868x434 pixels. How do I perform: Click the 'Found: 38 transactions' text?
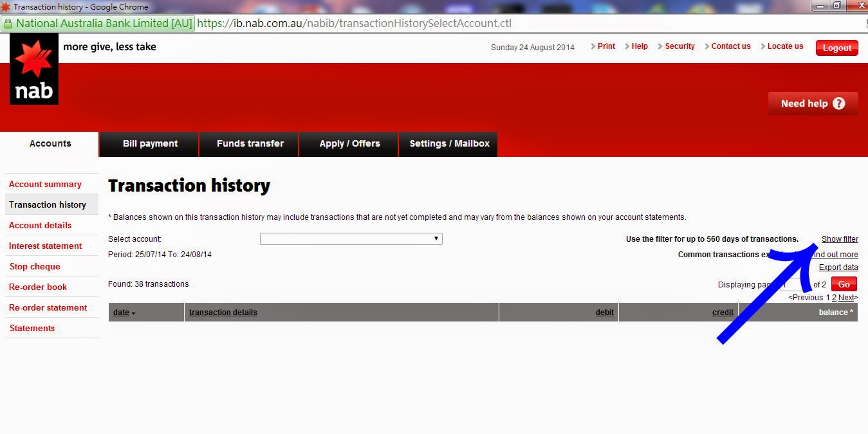click(x=149, y=284)
